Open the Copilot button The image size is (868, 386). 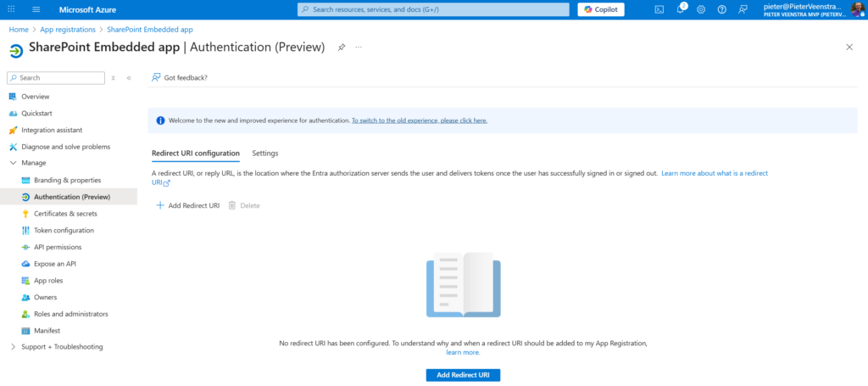point(601,9)
